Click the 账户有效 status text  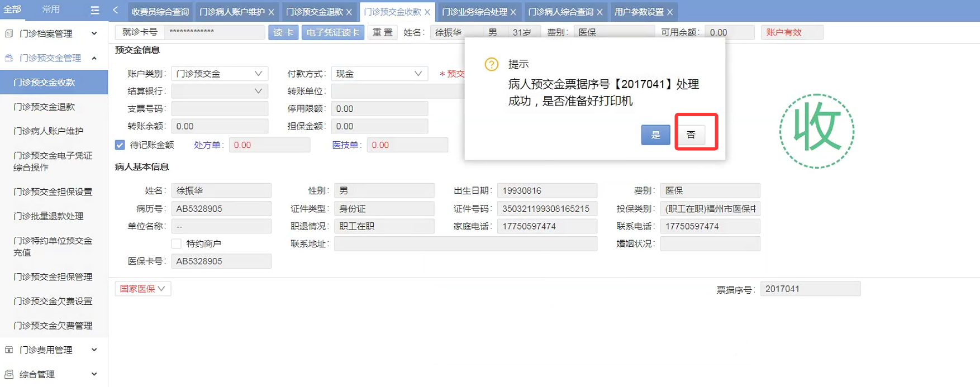pyautogui.click(x=784, y=32)
